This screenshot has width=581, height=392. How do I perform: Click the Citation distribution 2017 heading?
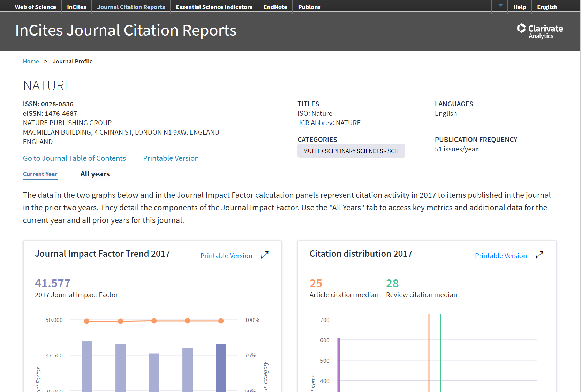[361, 254]
